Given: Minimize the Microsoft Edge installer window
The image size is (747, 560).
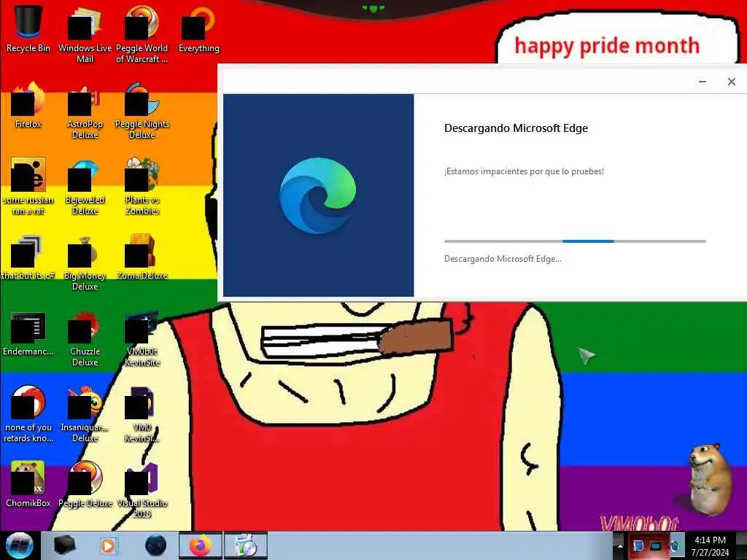Looking at the screenshot, I should tap(703, 82).
